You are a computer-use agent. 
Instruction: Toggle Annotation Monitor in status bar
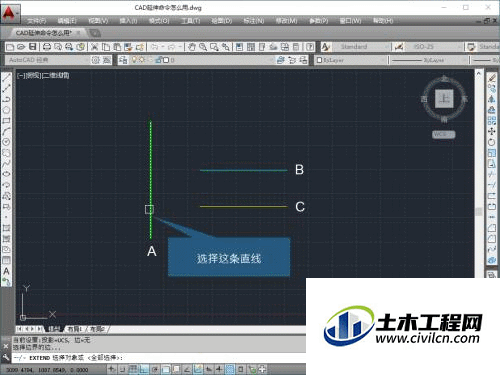click(x=263, y=369)
